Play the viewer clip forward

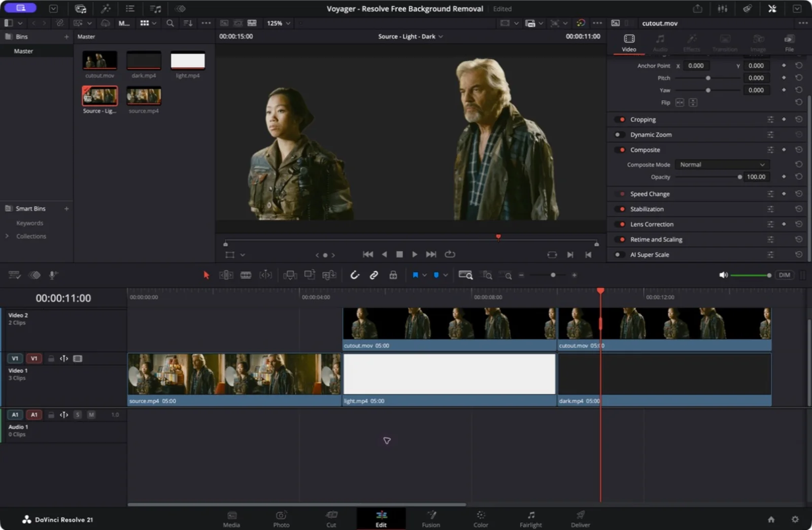(x=415, y=254)
